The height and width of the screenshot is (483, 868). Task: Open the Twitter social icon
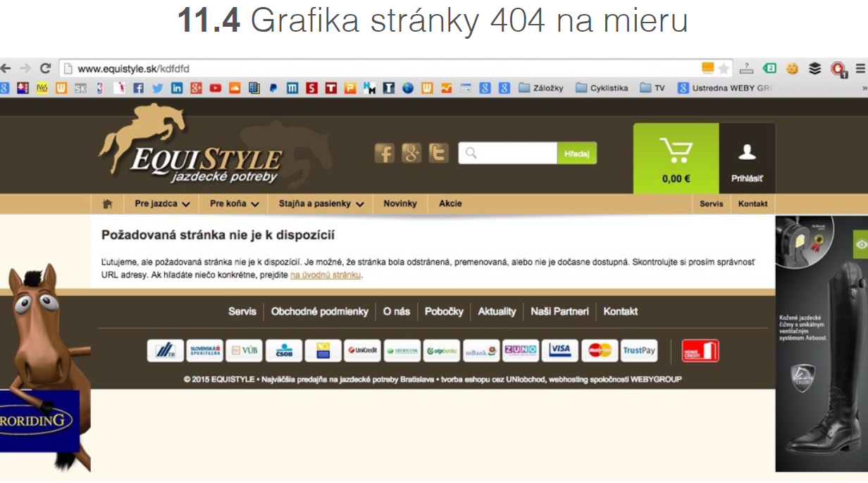point(438,153)
